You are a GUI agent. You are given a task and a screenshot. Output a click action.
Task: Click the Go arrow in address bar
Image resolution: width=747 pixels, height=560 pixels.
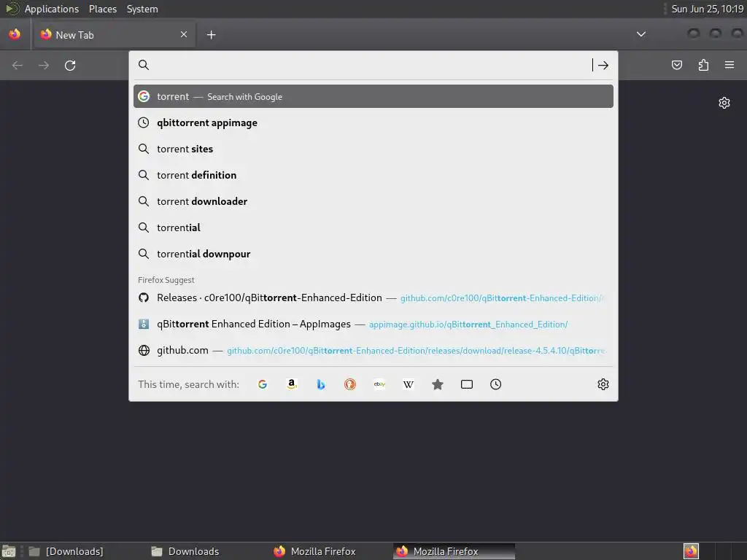[603, 65]
